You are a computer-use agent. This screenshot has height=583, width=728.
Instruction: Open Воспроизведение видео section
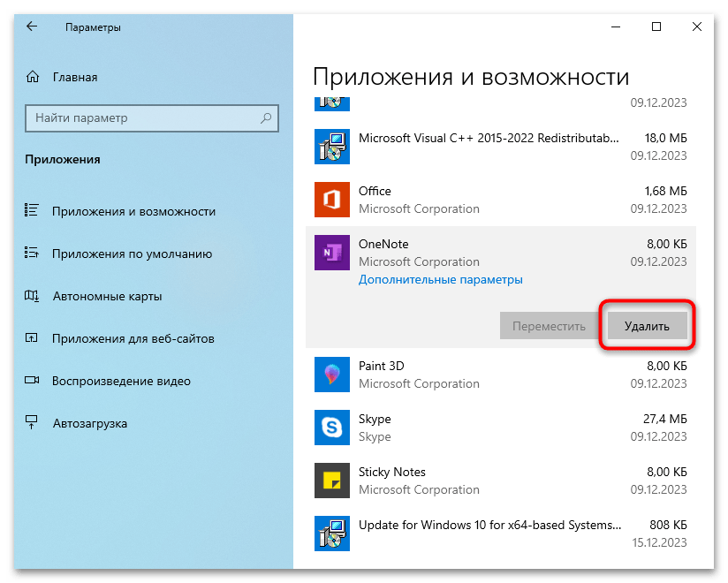coord(121,381)
